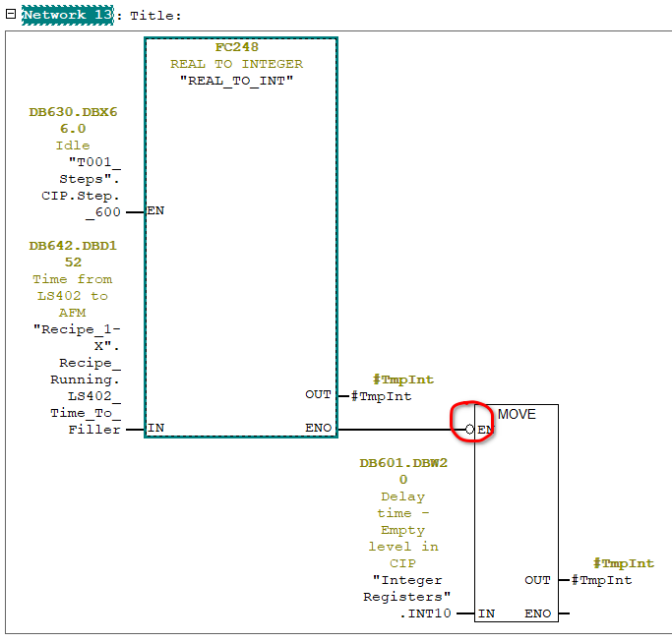Screen dimensions: 672x642
Task: Click the EN pin of FC248
Action: click(155, 211)
